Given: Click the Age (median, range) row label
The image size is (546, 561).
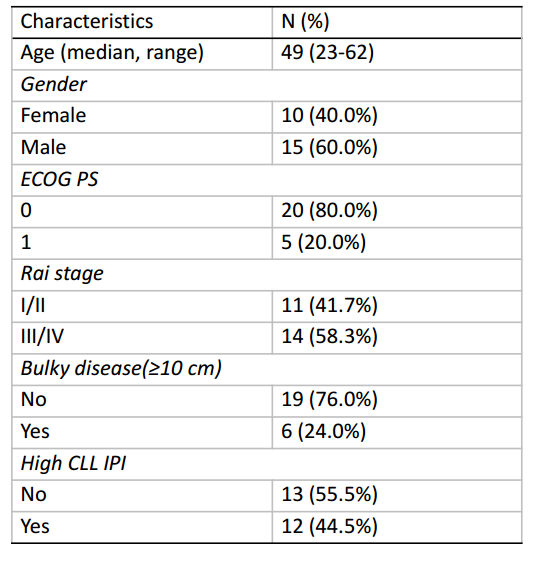Looking at the screenshot, I should tap(112, 53).
